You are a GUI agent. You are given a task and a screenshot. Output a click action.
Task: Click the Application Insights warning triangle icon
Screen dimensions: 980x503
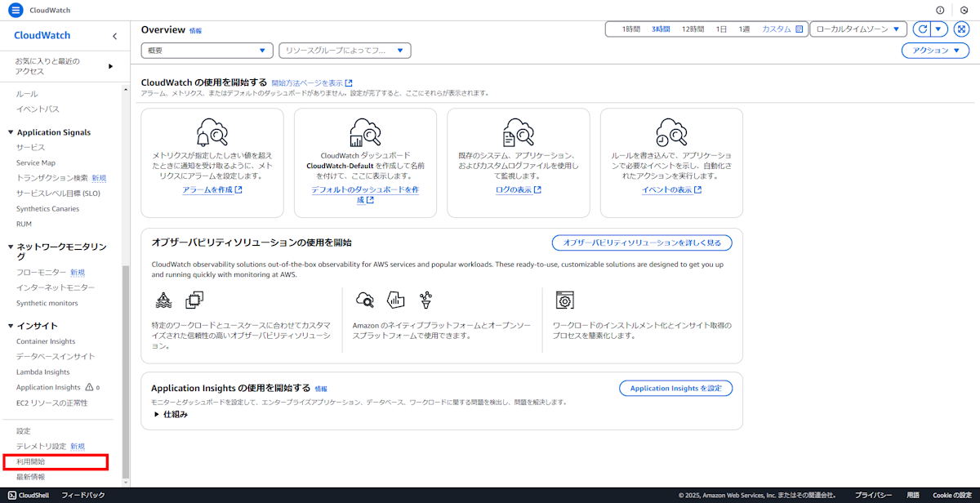(x=90, y=387)
